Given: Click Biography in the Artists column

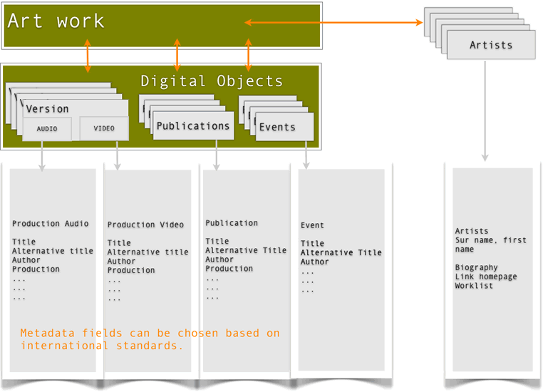Looking at the screenshot, I should [476, 268].
